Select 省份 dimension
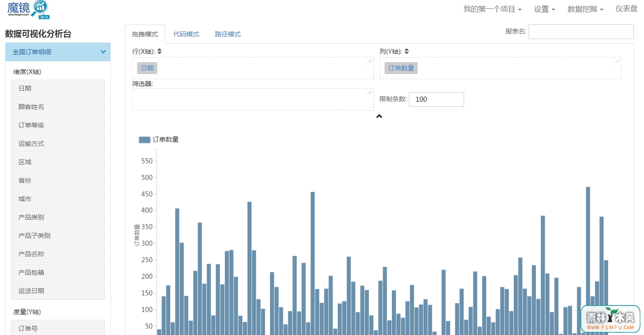The height and width of the screenshot is (335, 644). [58, 180]
